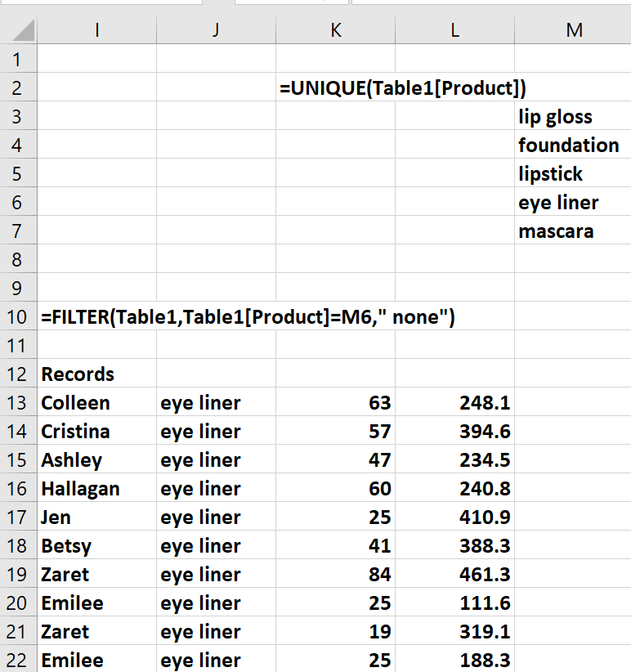Click the cell with value 84

pyautogui.click(x=335, y=575)
